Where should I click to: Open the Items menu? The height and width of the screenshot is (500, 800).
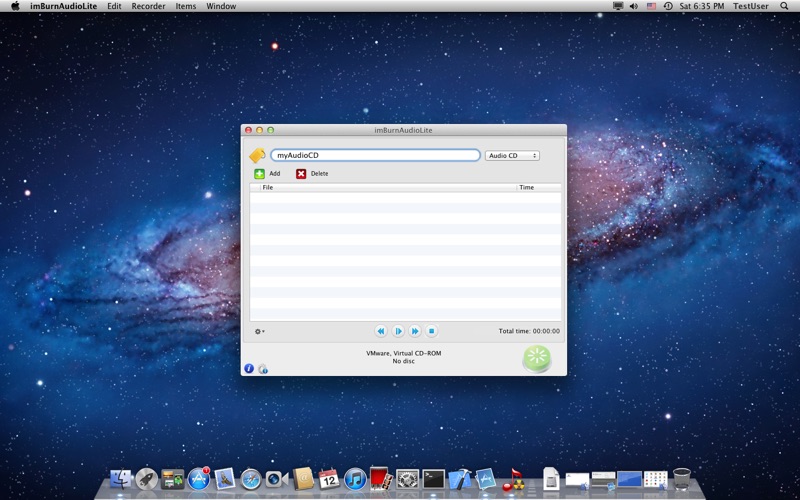186,6
